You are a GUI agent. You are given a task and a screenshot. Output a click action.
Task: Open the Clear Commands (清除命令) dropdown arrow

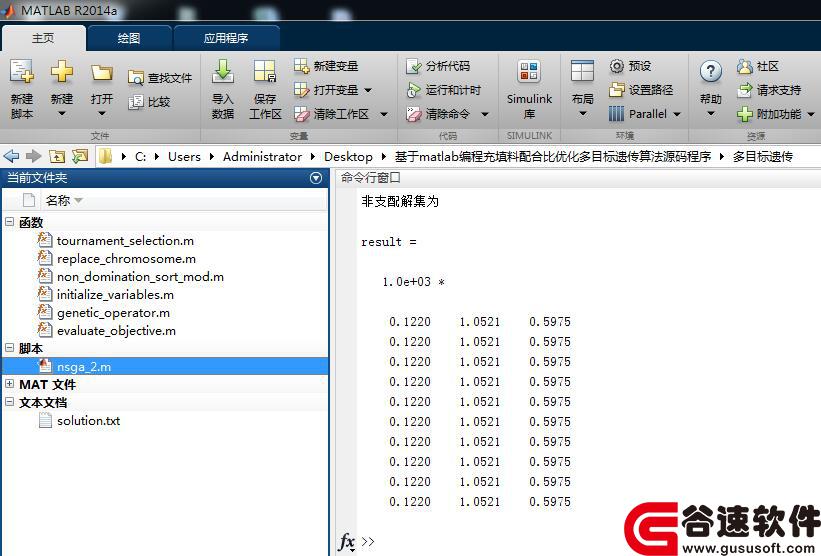point(485,114)
